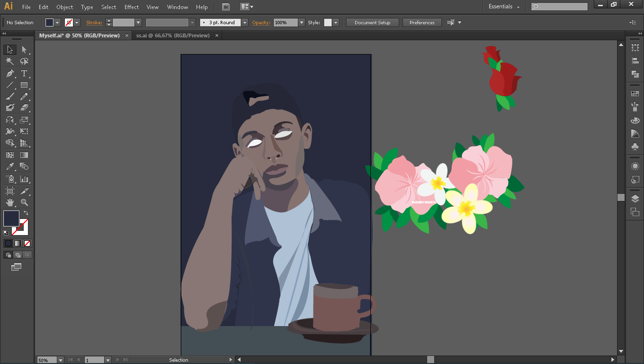Select the Shape Builder tool
This screenshot has width=644, height=364.
pyautogui.click(x=9, y=143)
